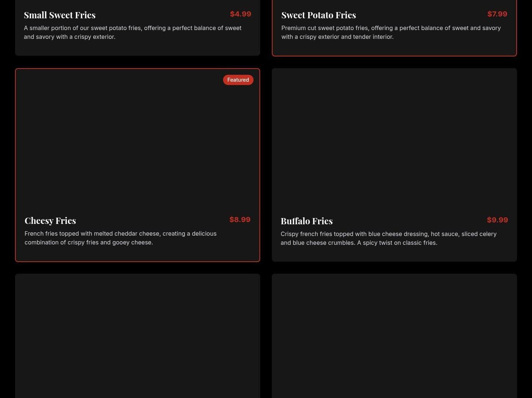Select the $9.99 Buffalo Fries price
Image resolution: width=532 pixels, height=398 pixels.
497,220
